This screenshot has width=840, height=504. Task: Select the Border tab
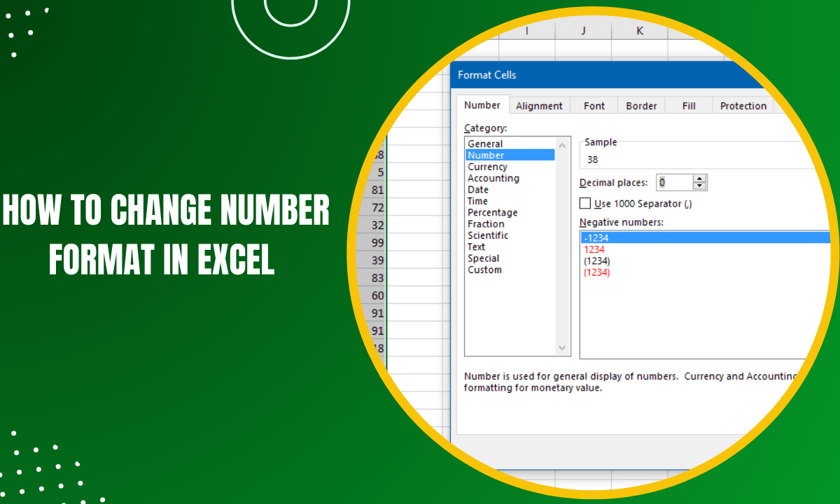(640, 105)
